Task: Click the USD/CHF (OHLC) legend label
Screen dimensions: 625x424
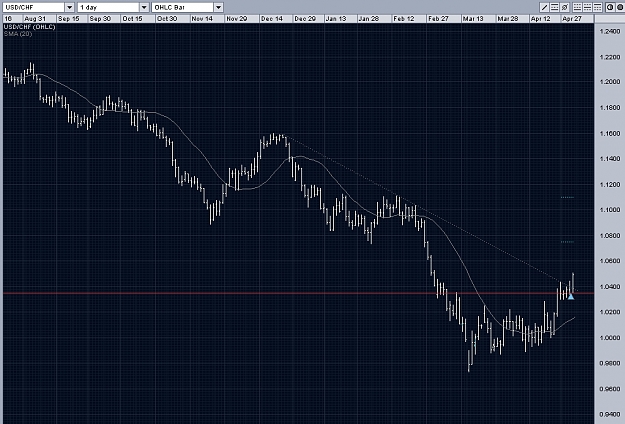Action: point(29,27)
